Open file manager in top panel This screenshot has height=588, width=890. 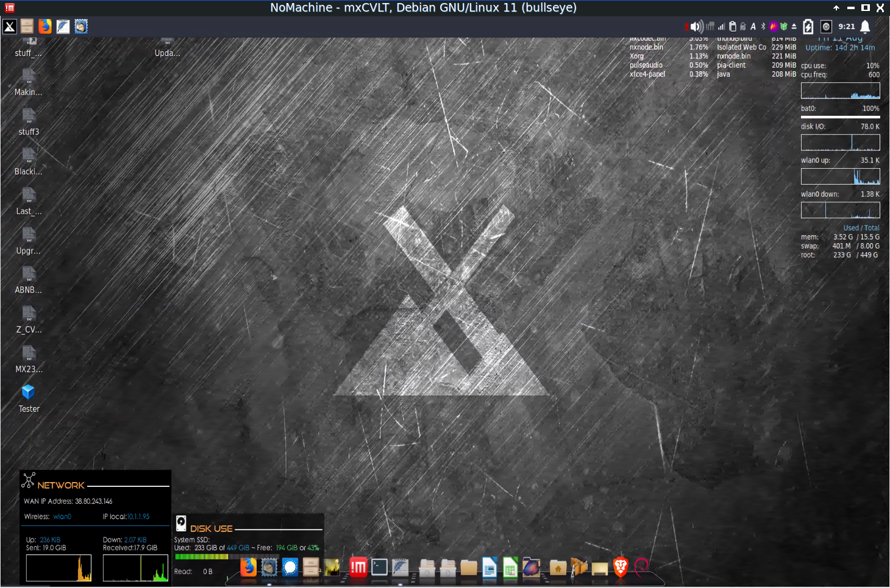click(27, 26)
